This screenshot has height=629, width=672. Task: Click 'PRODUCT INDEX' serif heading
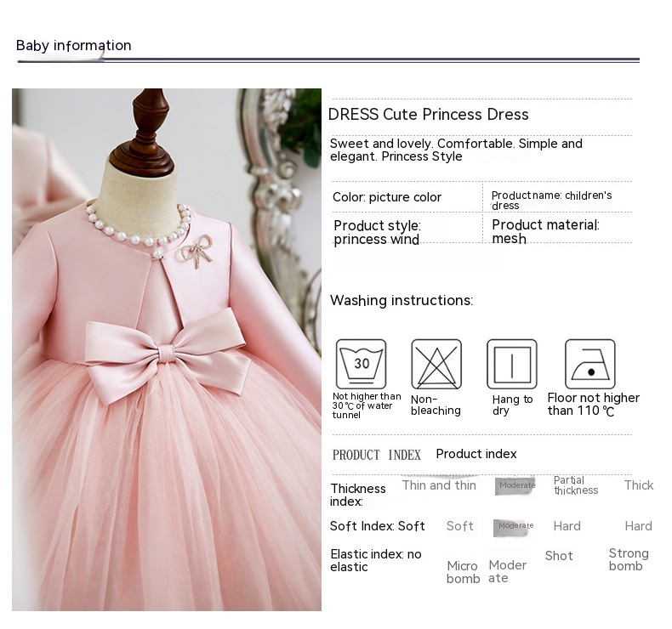click(377, 455)
